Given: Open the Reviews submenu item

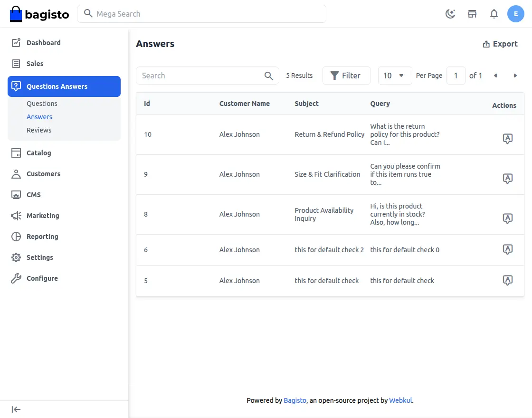Looking at the screenshot, I should (39, 130).
